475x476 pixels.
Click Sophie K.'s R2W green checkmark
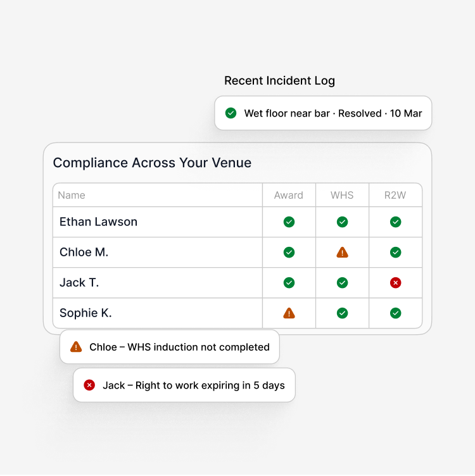point(395,313)
